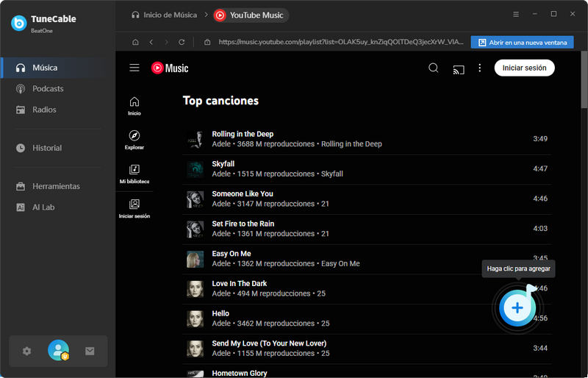The image size is (588, 378).
Task: Click Abrir en una nueva ventana
Action: tap(522, 43)
